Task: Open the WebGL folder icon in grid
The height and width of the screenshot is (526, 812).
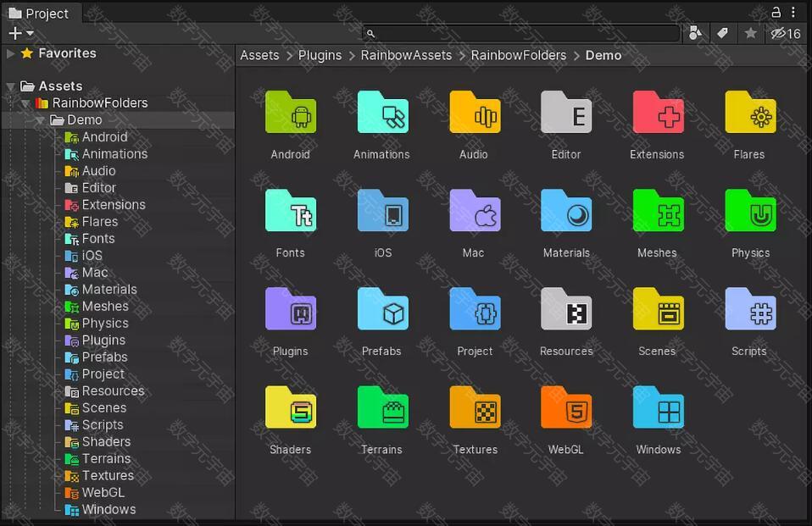Action: 566,409
